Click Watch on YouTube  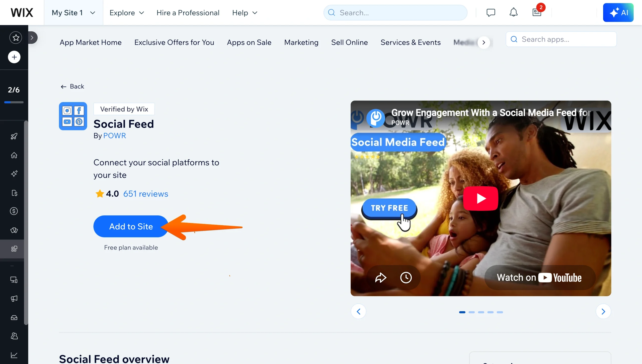tap(539, 277)
